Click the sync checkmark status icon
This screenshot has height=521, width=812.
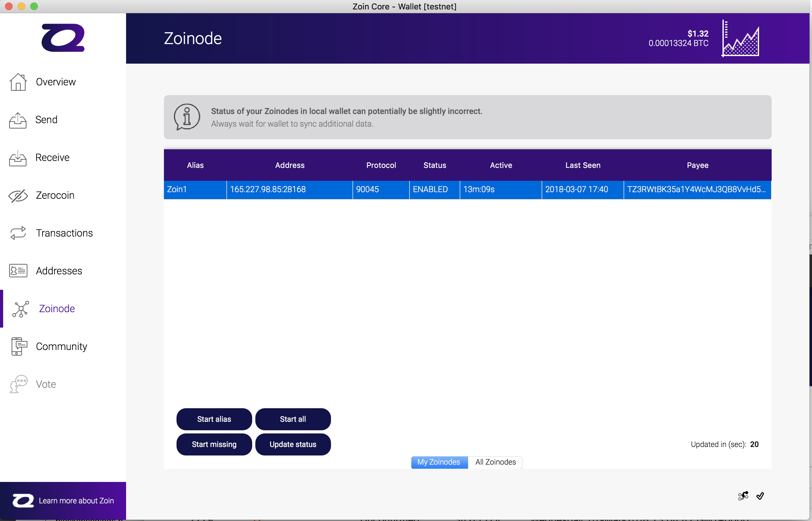[x=760, y=496]
